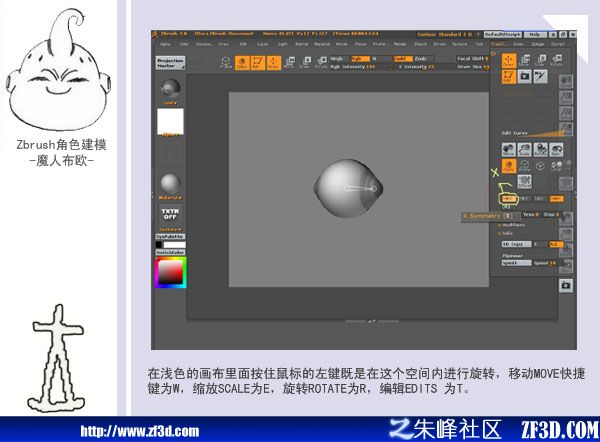
Task: Select Draw pointer in Transform palette
Action: (x=509, y=61)
